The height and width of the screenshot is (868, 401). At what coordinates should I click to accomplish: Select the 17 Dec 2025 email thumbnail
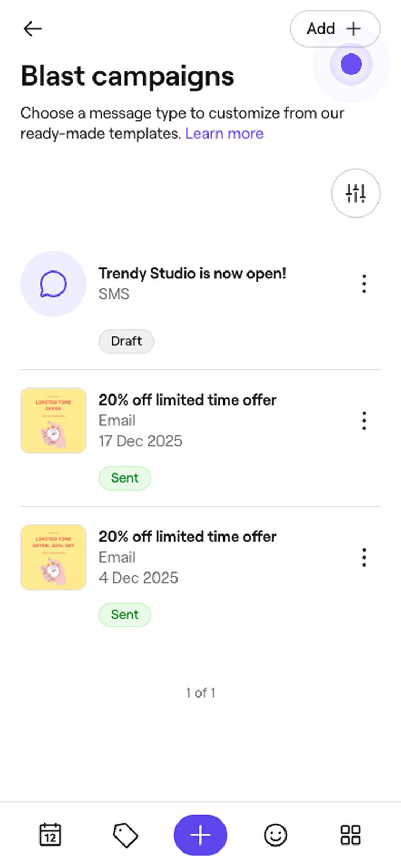pyautogui.click(x=53, y=421)
